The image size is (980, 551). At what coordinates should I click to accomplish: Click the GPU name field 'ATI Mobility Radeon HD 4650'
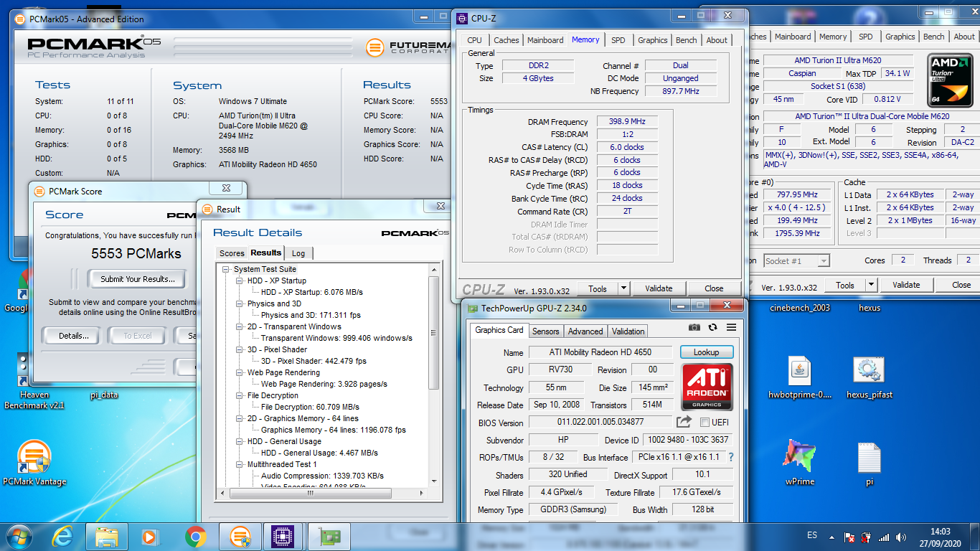[600, 352]
